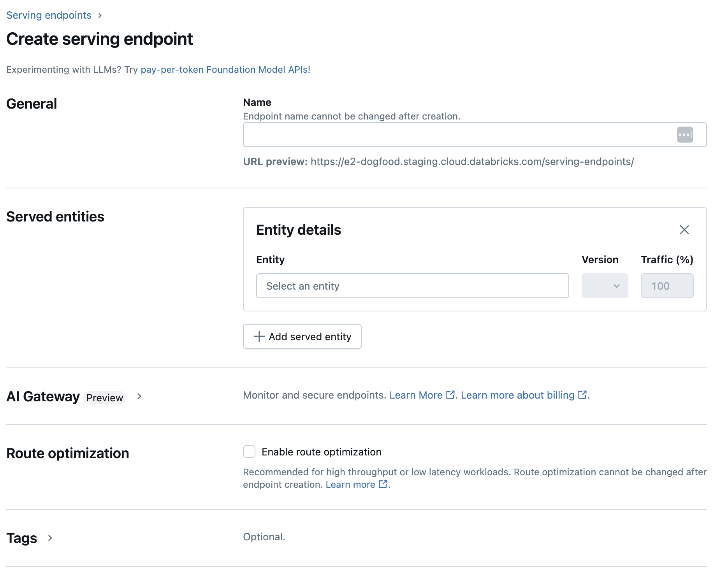Navigate back via Serving endpoints breadcrumb

pyautogui.click(x=49, y=15)
